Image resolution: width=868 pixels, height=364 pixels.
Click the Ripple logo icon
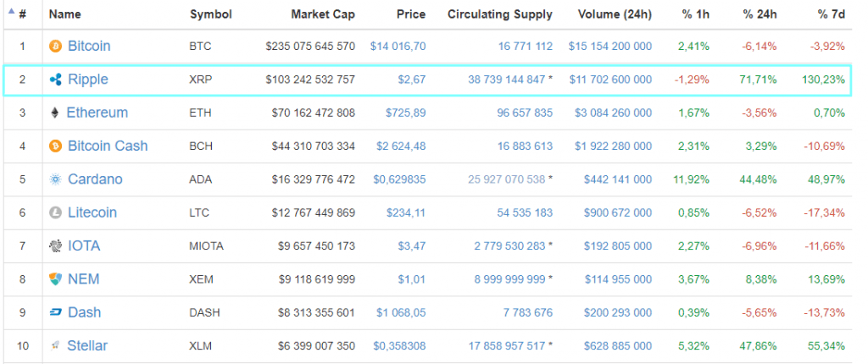tap(56, 80)
